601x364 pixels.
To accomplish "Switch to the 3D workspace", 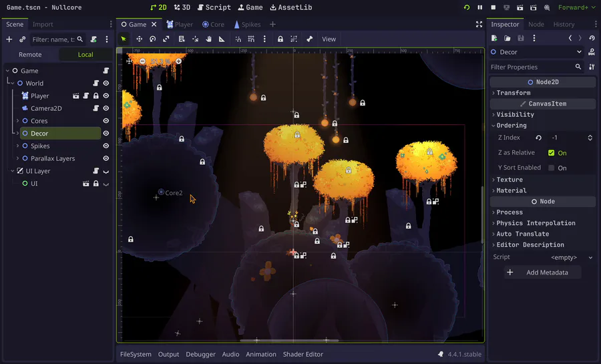I will tap(182, 7).
